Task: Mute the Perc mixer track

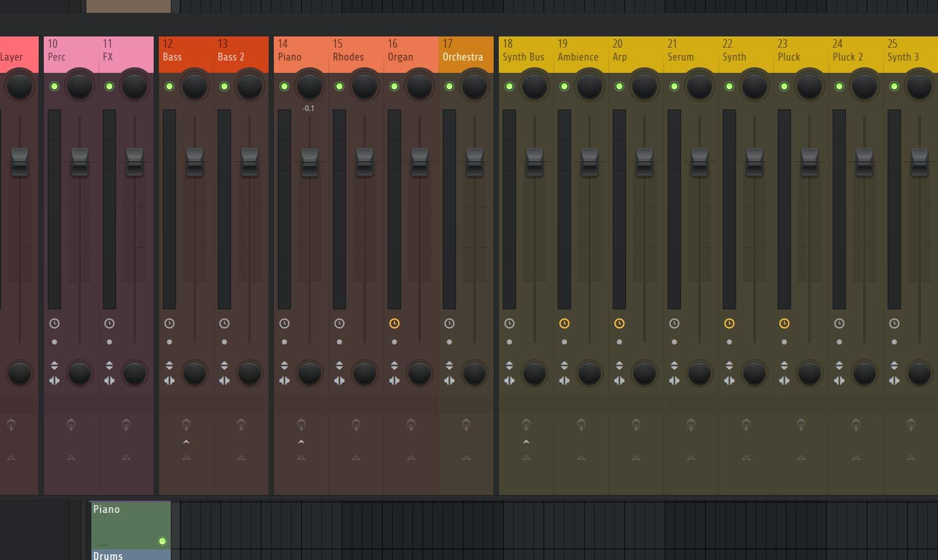Action: click(54, 86)
